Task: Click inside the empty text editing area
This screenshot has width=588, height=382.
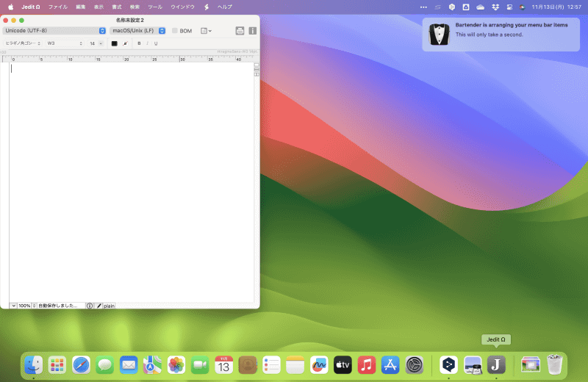Action: (132, 181)
